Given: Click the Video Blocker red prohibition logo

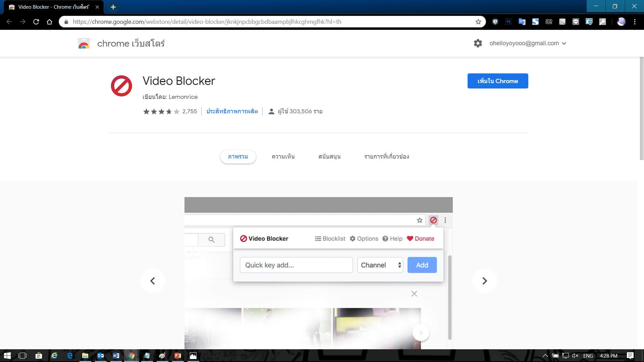Looking at the screenshot, I should [x=121, y=86].
